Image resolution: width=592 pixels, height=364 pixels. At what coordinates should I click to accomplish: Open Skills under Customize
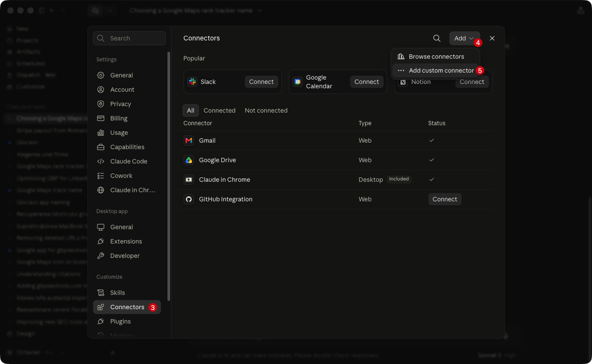[127, 293]
